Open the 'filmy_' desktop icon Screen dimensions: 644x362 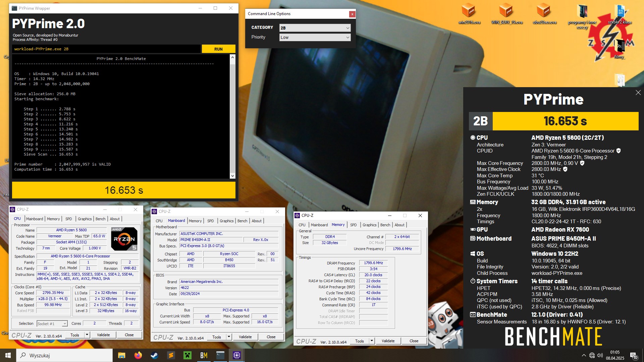click(620, 49)
